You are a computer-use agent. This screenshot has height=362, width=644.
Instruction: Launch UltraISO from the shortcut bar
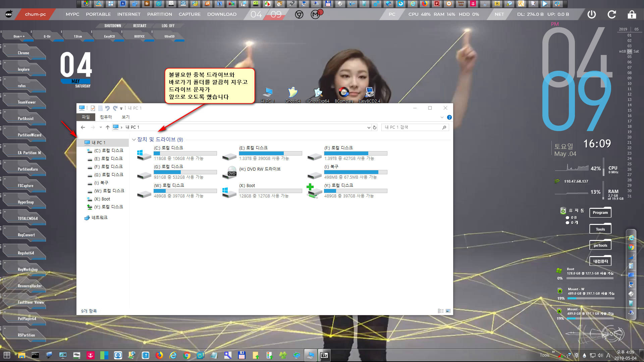[169, 36]
